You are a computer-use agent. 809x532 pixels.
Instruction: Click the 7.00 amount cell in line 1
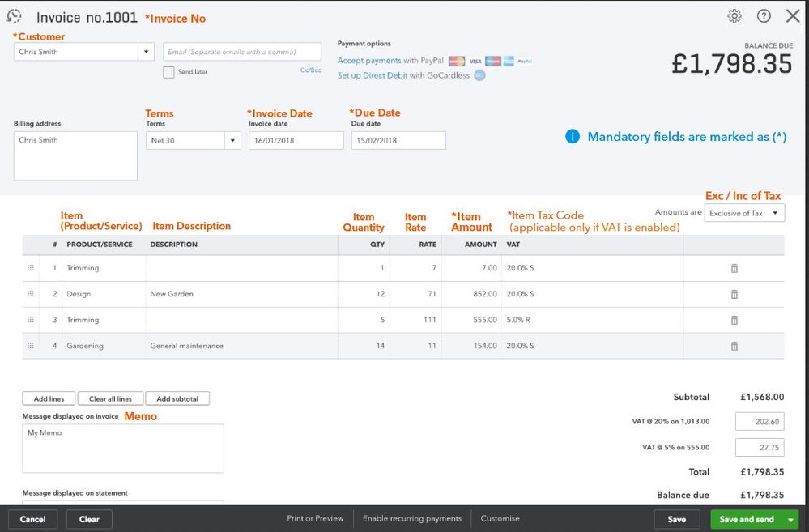471,268
